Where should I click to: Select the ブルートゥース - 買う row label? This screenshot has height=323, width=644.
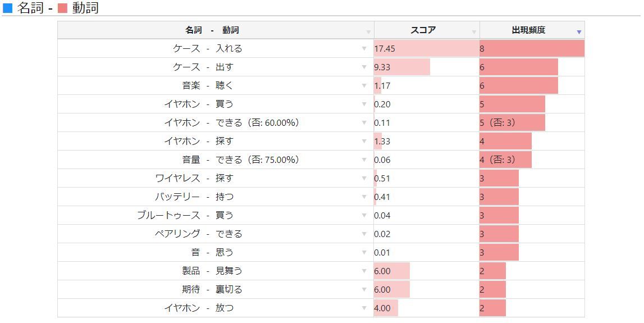[x=185, y=216]
